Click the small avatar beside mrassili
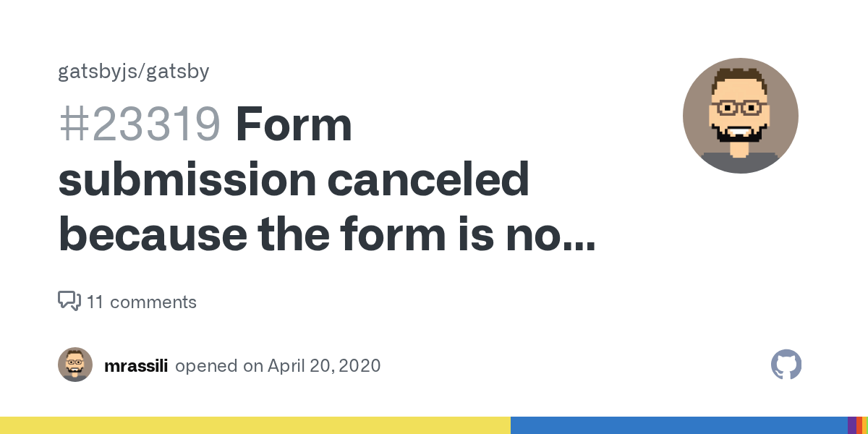Screen dimensions: 868x434 point(75,365)
